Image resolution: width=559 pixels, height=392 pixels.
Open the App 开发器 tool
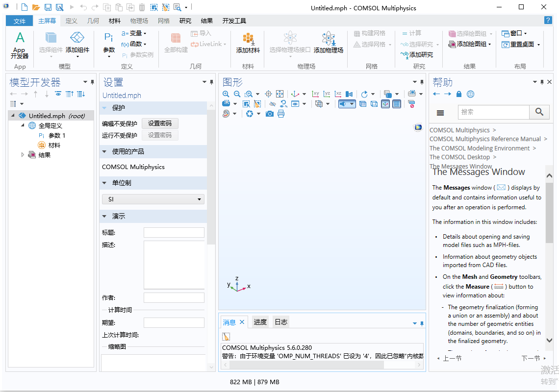[20, 46]
